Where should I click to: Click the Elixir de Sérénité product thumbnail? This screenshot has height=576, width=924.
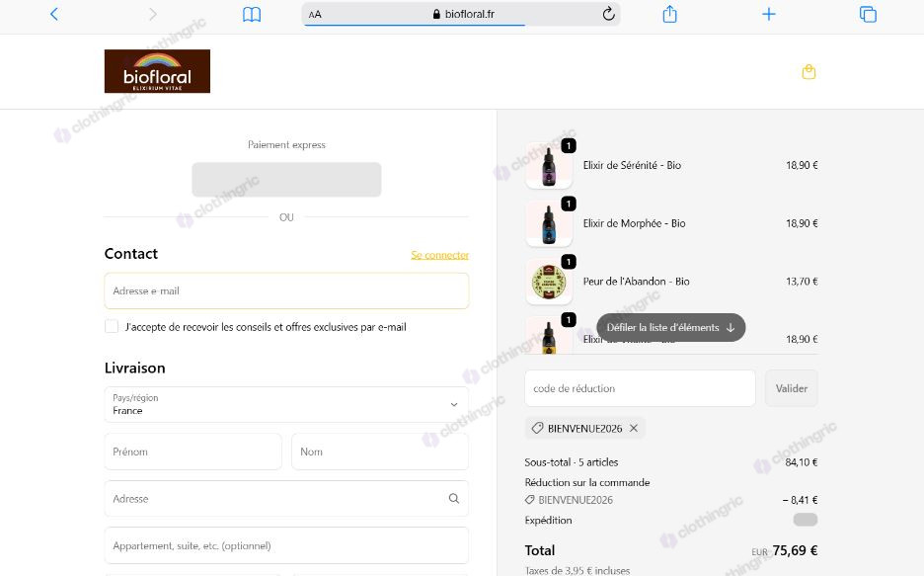[549, 166]
